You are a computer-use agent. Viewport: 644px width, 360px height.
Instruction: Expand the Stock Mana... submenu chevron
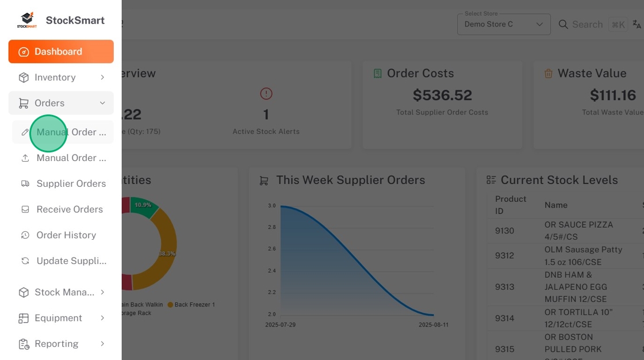point(102,292)
